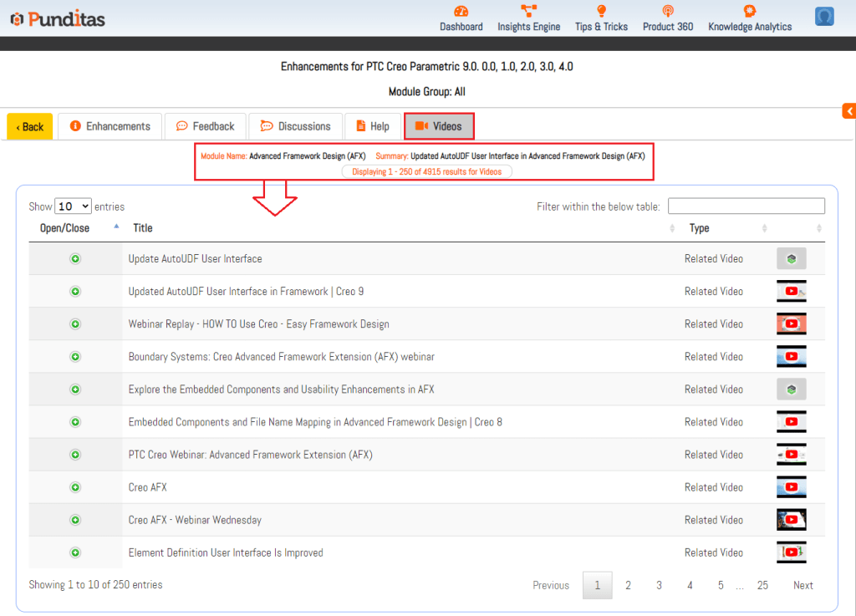Click the orange side panel collapse arrow
The width and height of the screenshot is (856, 616).
coord(848,111)
